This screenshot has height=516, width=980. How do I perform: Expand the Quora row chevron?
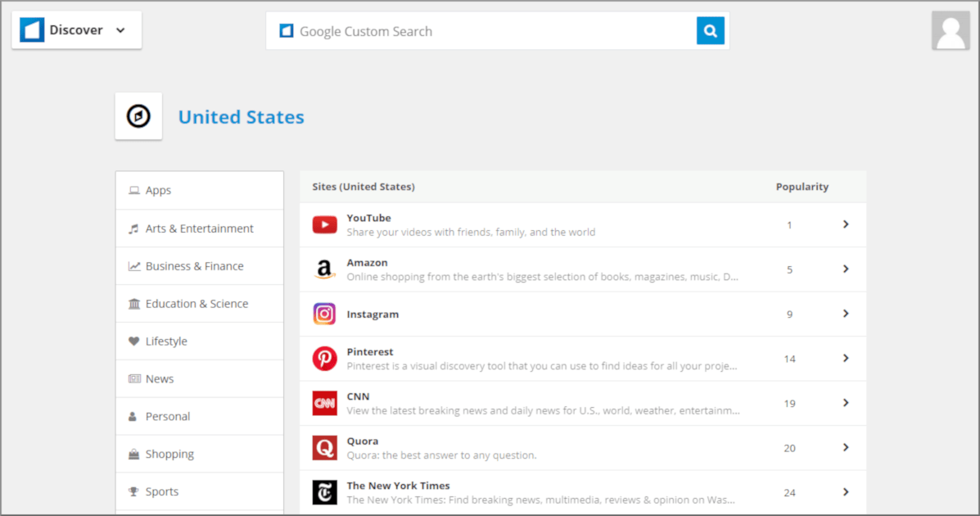click(846, 447)
